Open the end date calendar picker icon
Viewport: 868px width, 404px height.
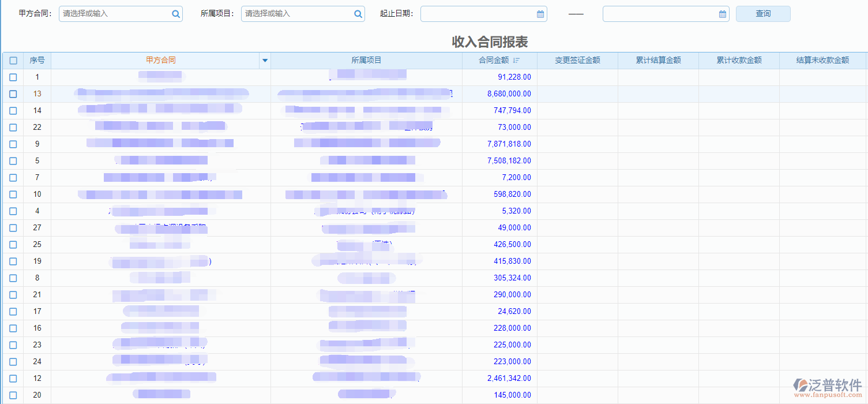722,13
